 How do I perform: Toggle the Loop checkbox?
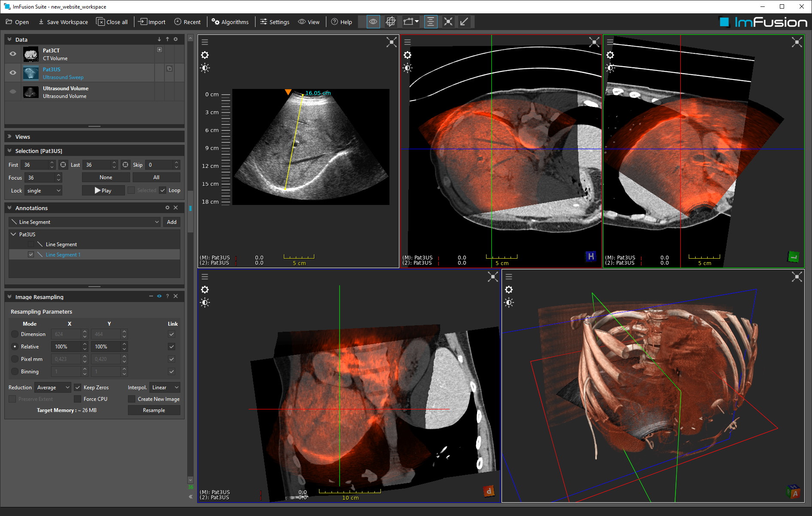(x=163, y=190)
